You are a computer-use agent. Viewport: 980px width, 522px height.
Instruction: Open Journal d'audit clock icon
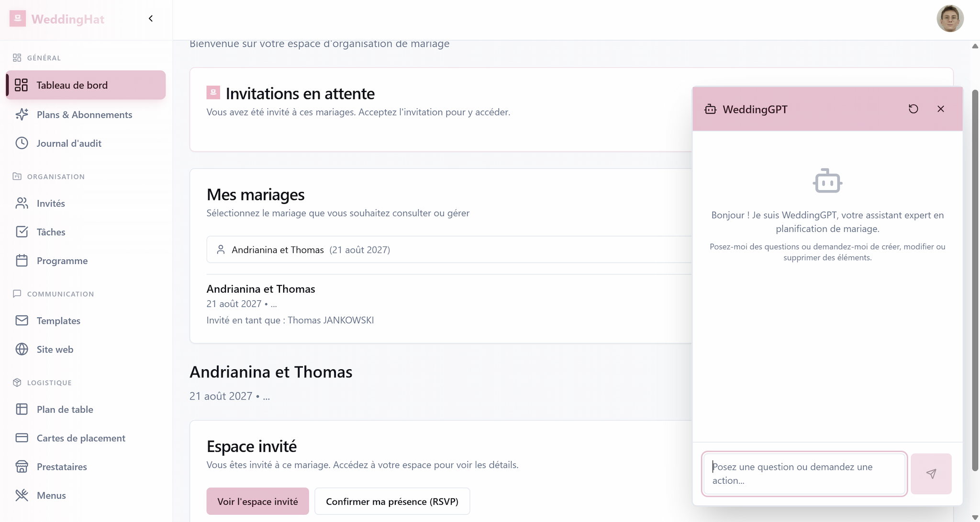click(x=22, y=143)
